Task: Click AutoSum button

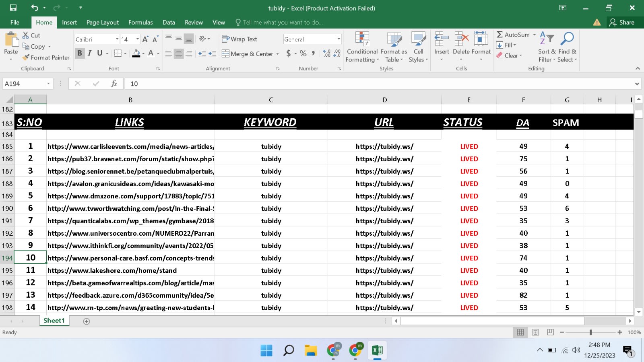Action: [x=513, y=35]
